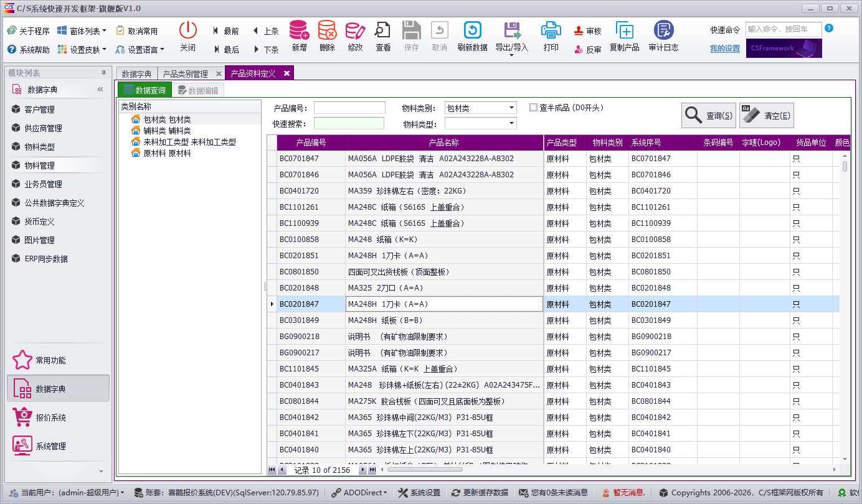This screenshot has width=862, height=504.
Task: Collapse the 数据字典 sidebar with double chevron
Action: pyautogui.click(x=100, y=90)
